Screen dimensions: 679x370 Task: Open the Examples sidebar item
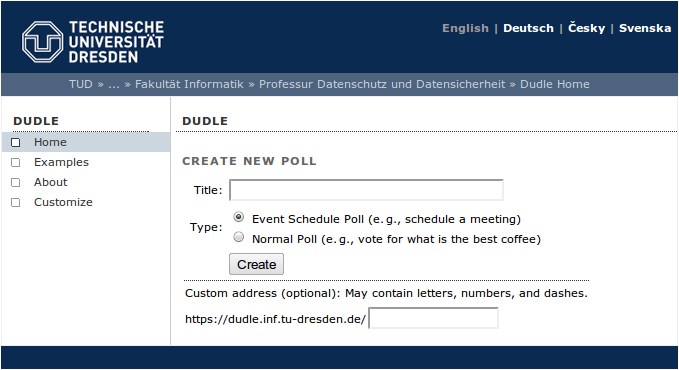(61, 162)
